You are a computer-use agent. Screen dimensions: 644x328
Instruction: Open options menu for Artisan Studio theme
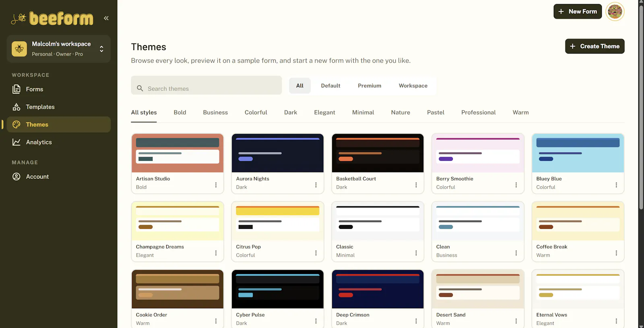click(216, 185)
